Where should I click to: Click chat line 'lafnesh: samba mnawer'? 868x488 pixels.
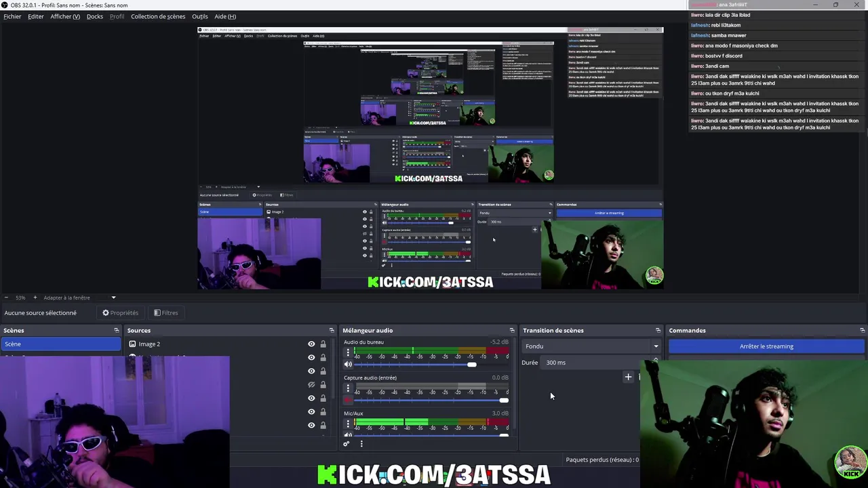point(718,35)
